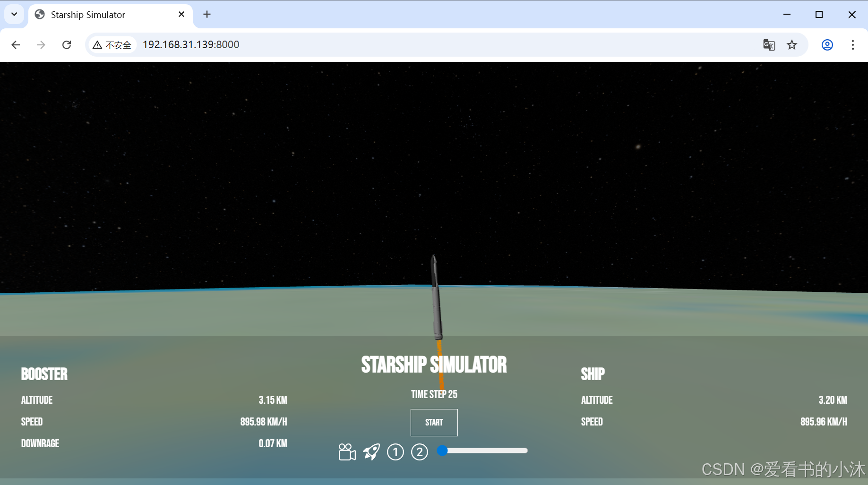
Task: Click ship speed value 895.96 KM/H
Action: coord(824,422)
